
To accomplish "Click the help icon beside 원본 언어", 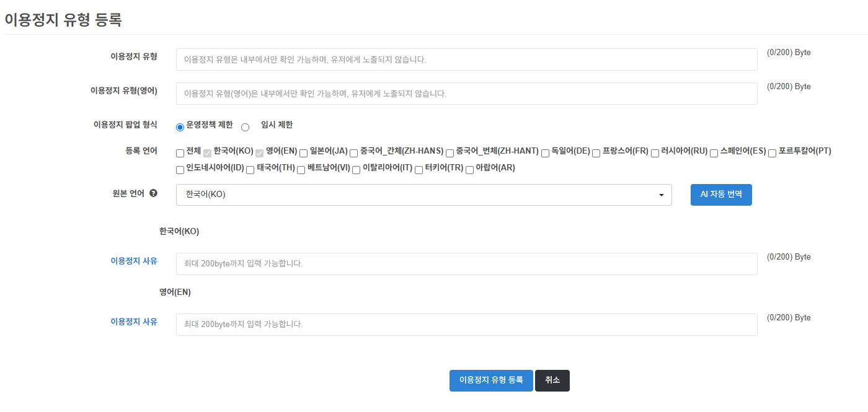I will coord(153,193).
